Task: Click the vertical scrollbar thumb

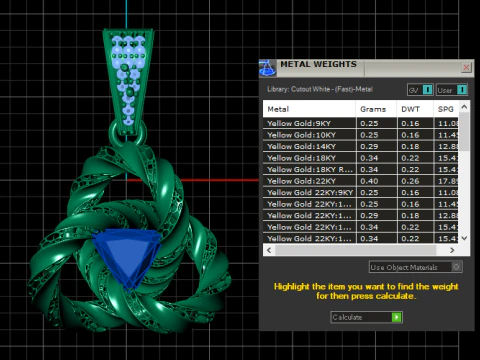Action: coord(464,131)
